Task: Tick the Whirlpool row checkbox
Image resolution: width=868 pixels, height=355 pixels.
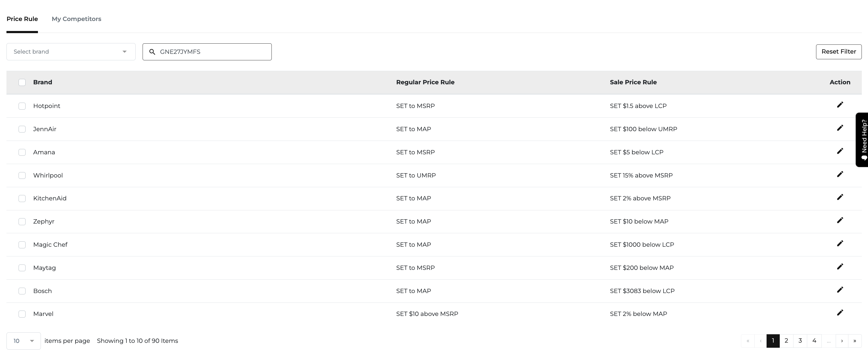Action: pos(22,175)
